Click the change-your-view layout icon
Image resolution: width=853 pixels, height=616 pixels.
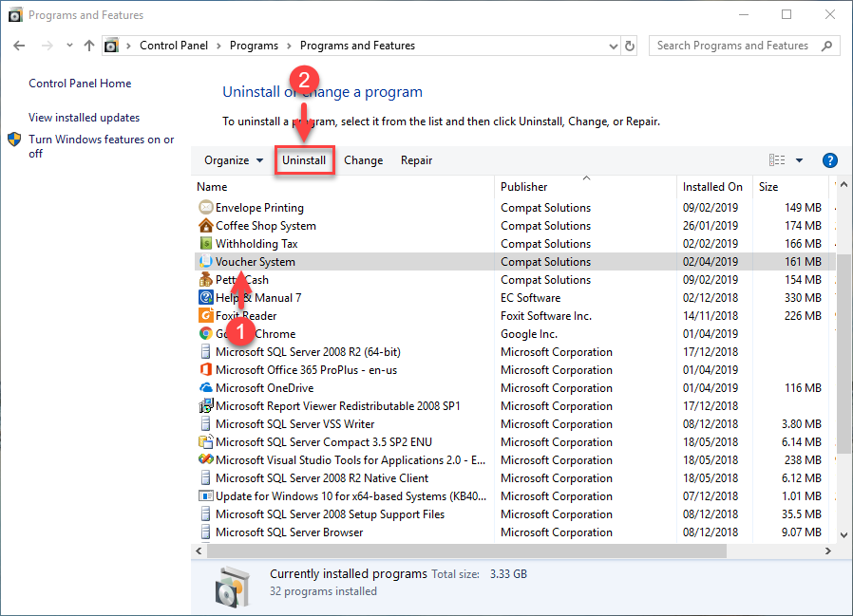[x=777, y=159]
